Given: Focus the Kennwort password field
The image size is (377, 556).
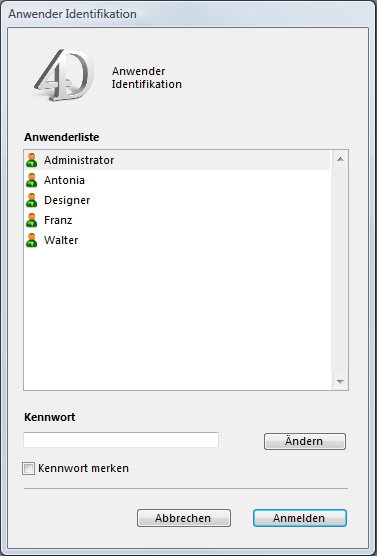Looking at the screenshot, I should coord(121,440).
